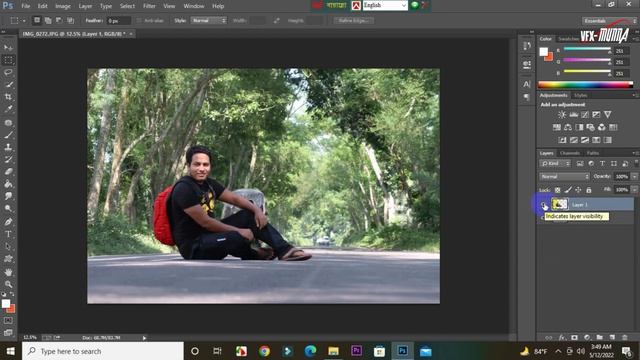640x360 pixels.
Task: Open Google Chrome from the taskbar
Action: pyautogui.click(x=264, y=351)
